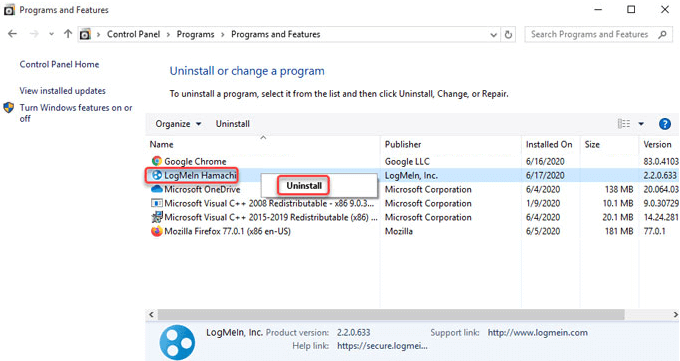Viewport: 680px width, 361px height.
Task: Click the 138 MB size cell
Action: [619, 189]
